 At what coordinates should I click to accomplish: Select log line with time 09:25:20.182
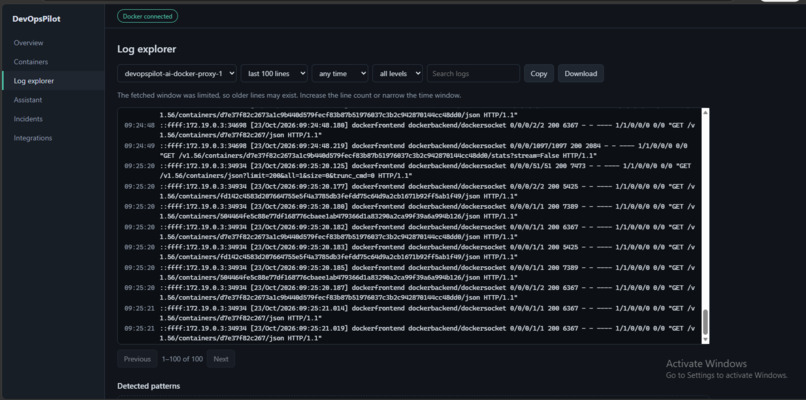pyautogui.click(x=409, y=232)
